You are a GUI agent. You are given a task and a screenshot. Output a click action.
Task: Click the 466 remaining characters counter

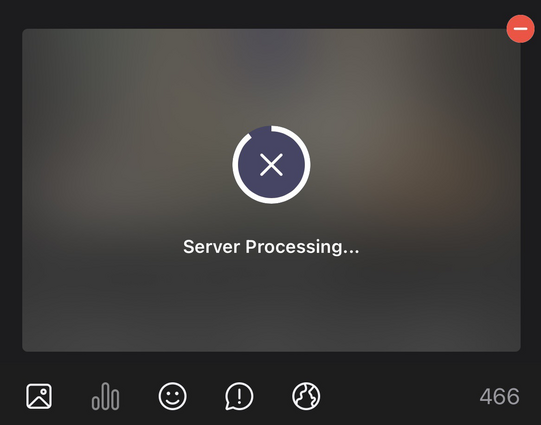pos(499,396)
